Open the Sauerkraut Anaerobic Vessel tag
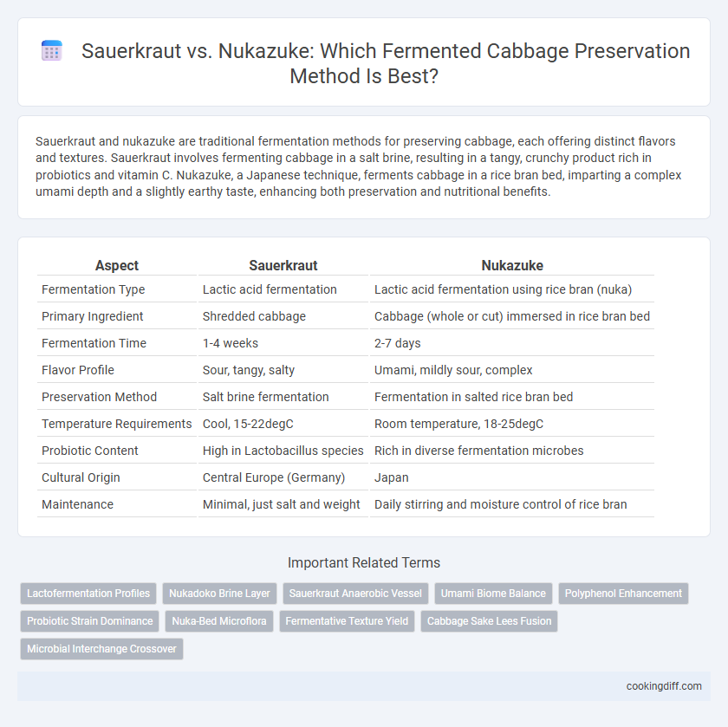Screen dimensions: 728x727 tap(355, 594)
